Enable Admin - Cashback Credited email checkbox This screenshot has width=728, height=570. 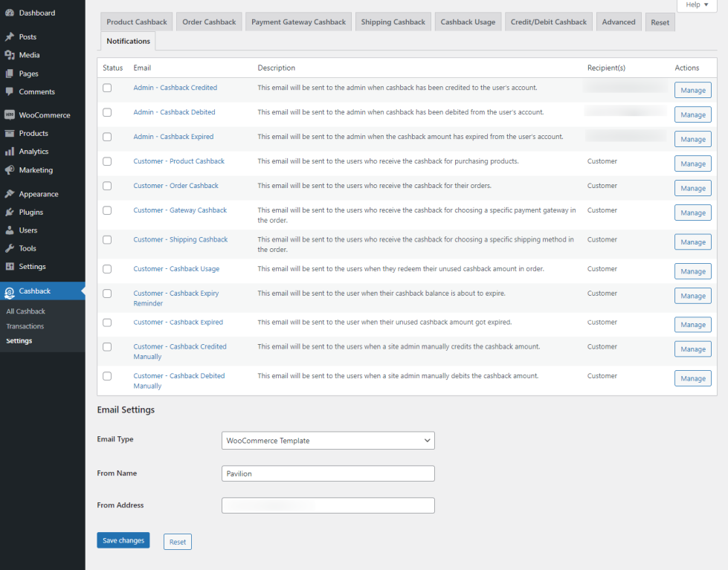coord(107,88)
